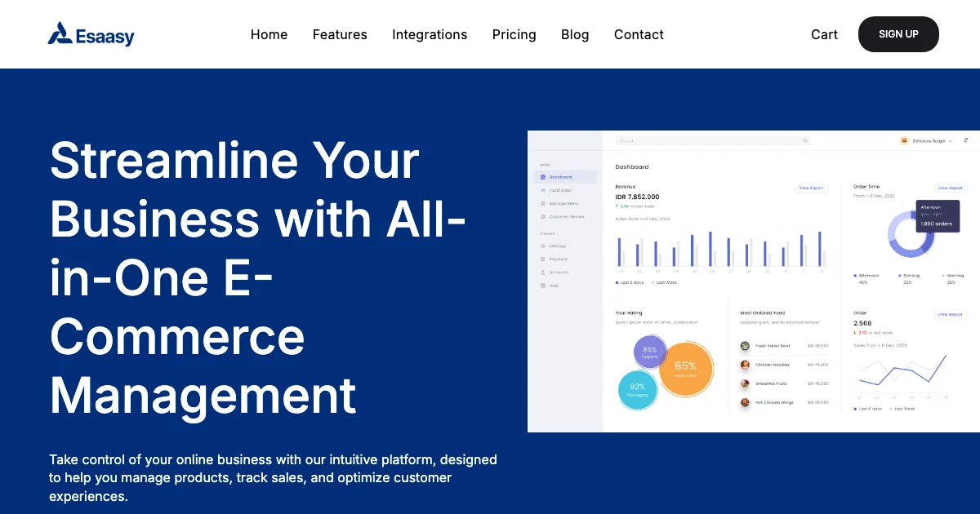Screen dimensions: 980x514
Task: Click the orange 85% Food Taste bubble
Action: [685, 370]
